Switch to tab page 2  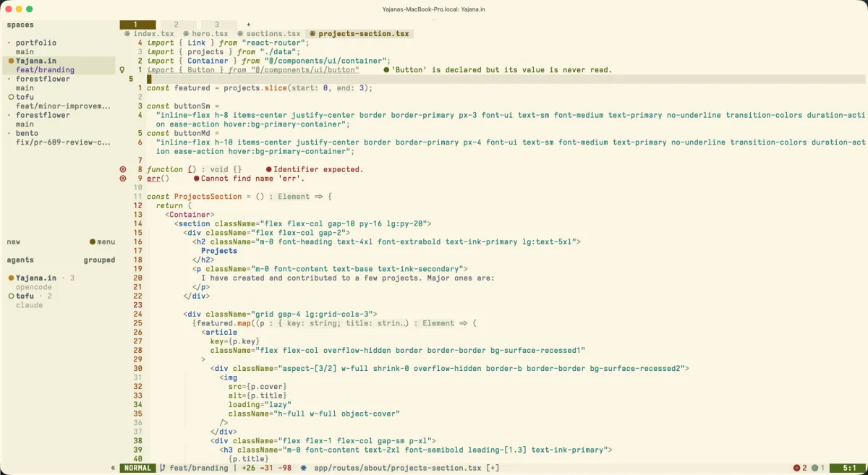coord(176,25)
